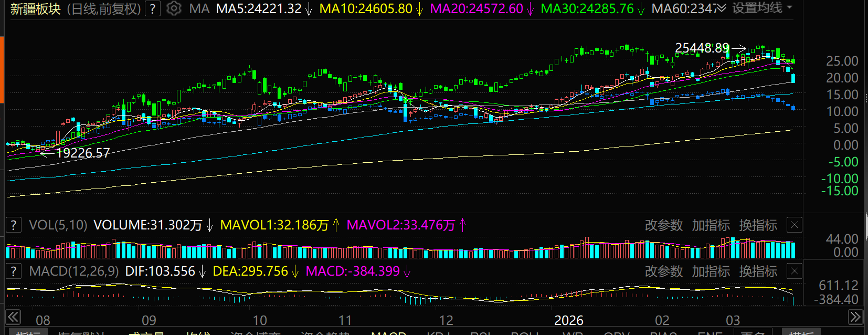Click the 25448.89 high price label
The image size is (868, 335).
click(x=702, y=48)
